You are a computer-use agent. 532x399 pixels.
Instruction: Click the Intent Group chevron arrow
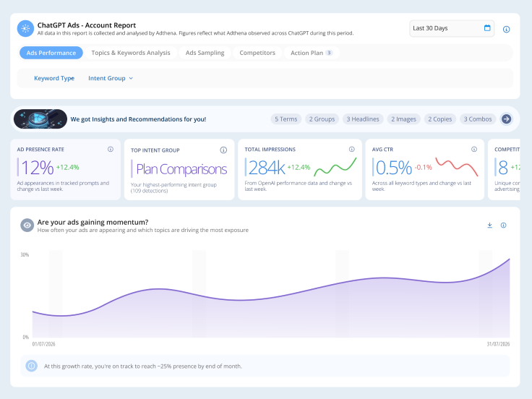pyautogui.click(x=131, y=78)
